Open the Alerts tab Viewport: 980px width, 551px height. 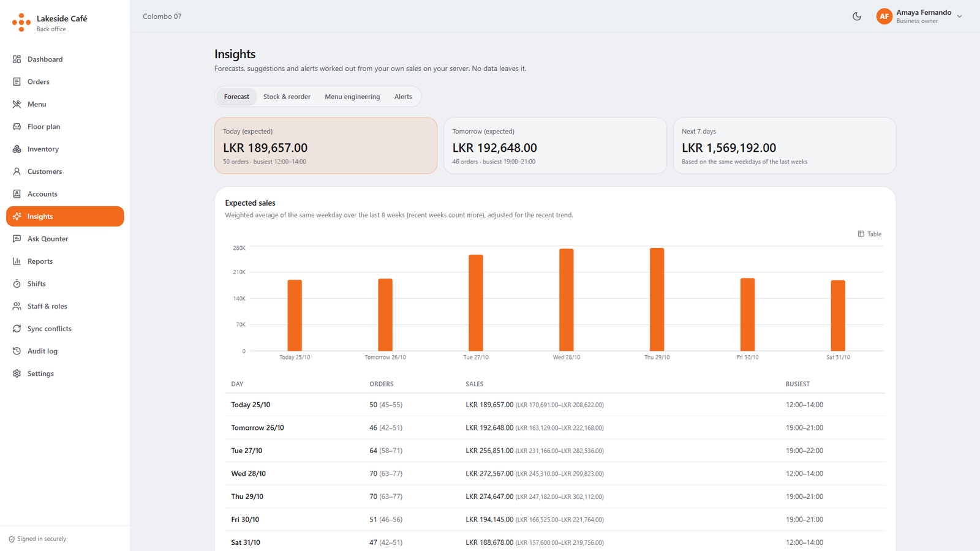(403, 97)
